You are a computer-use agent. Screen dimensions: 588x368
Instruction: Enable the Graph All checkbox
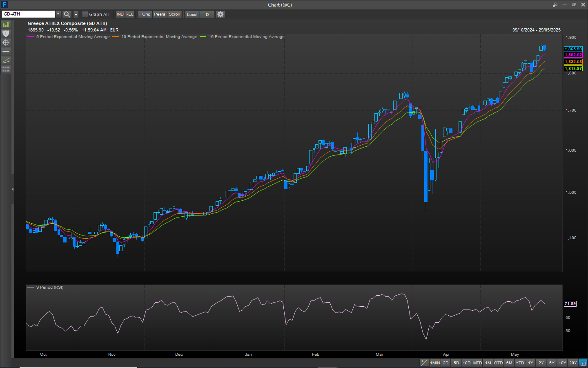[x=85, y=14]
